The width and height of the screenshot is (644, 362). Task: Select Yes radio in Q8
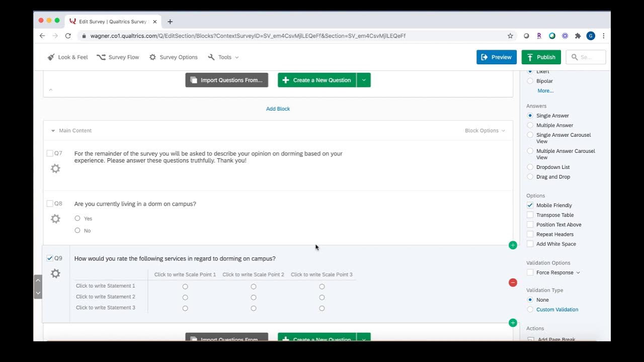coord(77,218)
